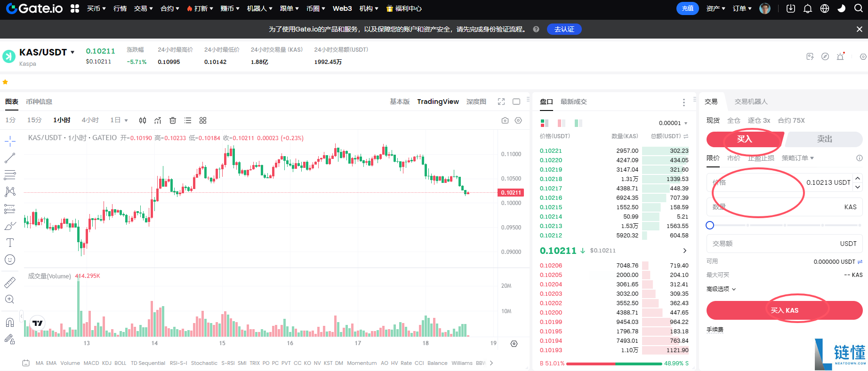Select the ruler measurement tool

(10, 282)
